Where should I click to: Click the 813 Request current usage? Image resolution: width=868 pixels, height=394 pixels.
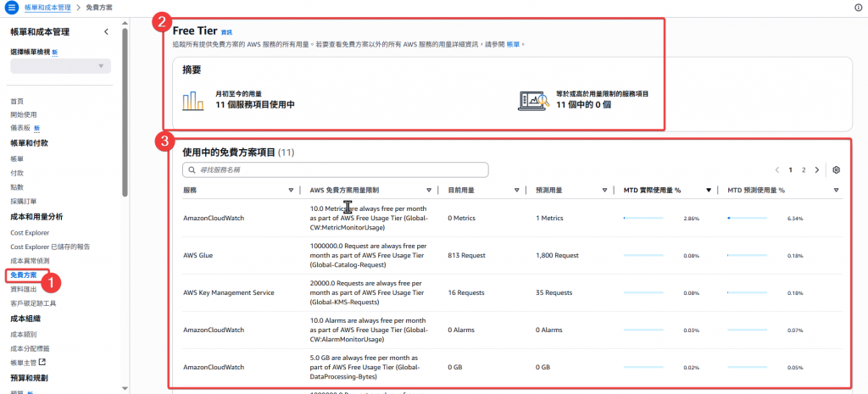pyautogui.click(x=467, y=256)
